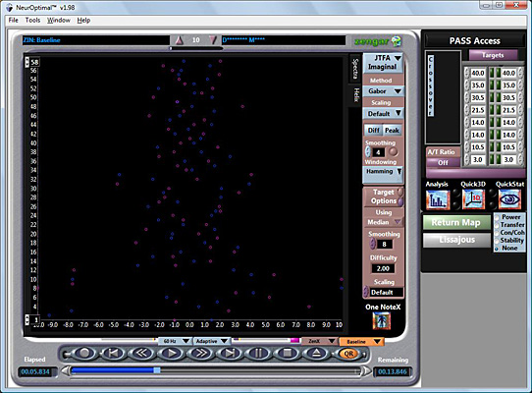
Task: Click the One NoteX icon
Action: (x=382, y=321)
